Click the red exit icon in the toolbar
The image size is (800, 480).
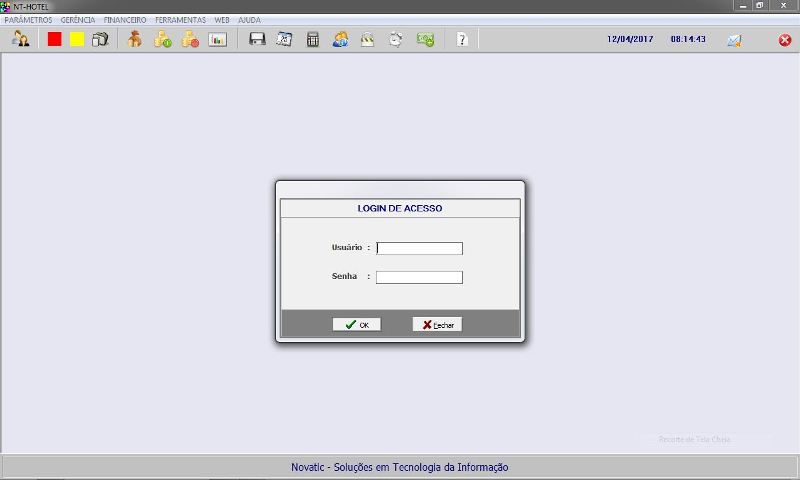tap(785, 41)
